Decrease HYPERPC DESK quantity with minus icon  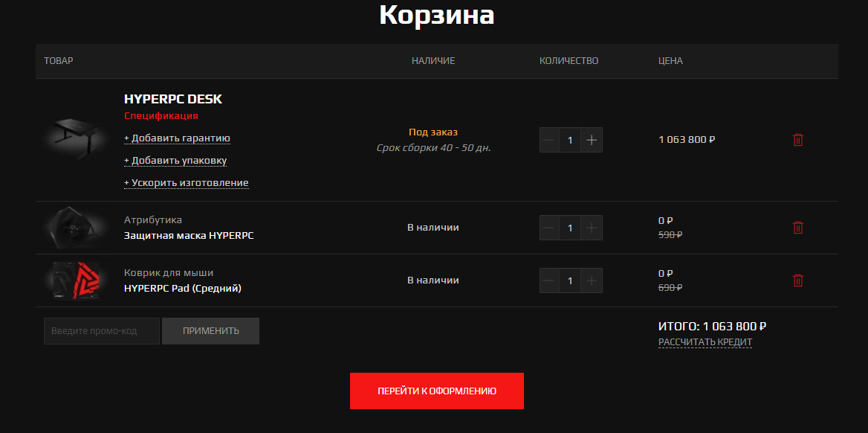549,139
